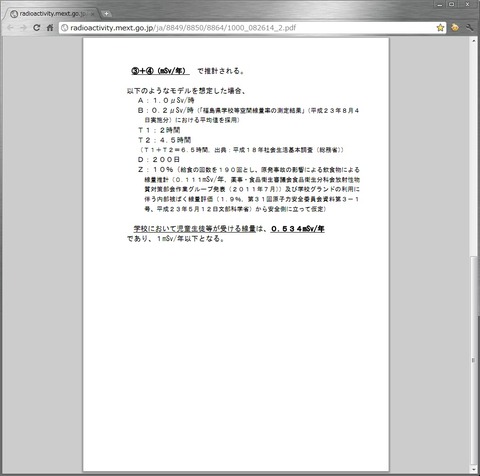This screenshot has height=476, width=480.
Task: Reload the PDF page
Action: coord(36,28)
